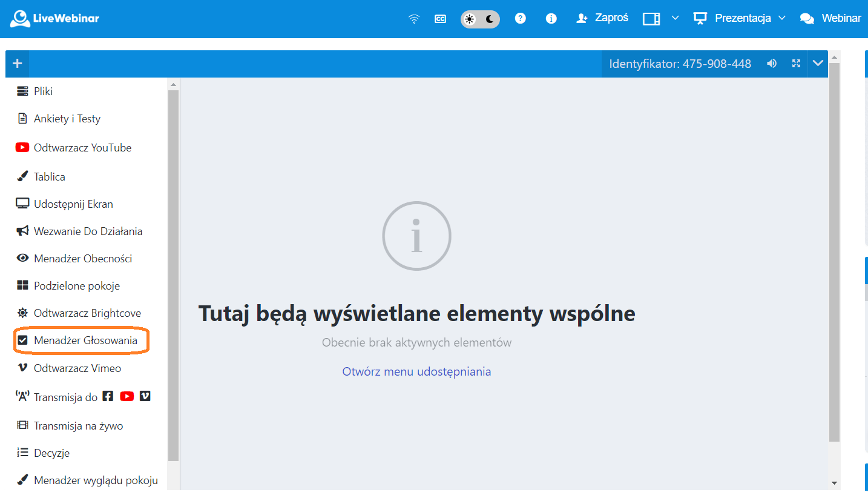Enter fullscreen with the expand icon
Image resolution: width=868 pixels, height=498 pixels.
(x=797, y=64)
